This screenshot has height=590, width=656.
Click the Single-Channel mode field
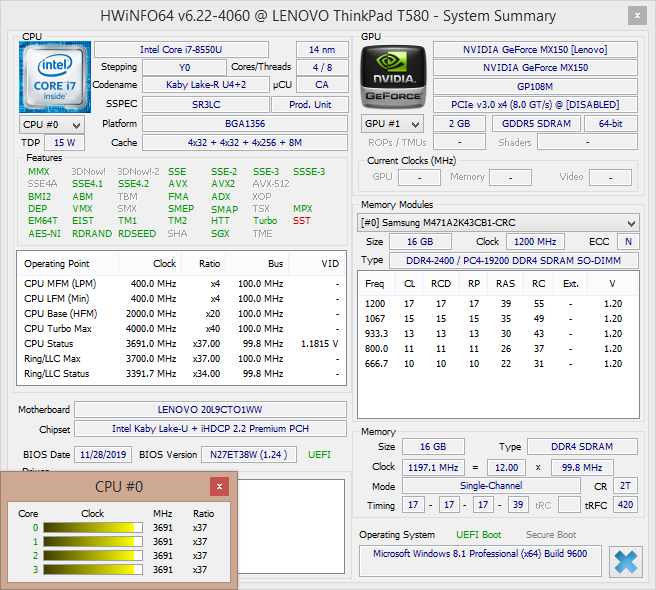[x=491, y=486]
